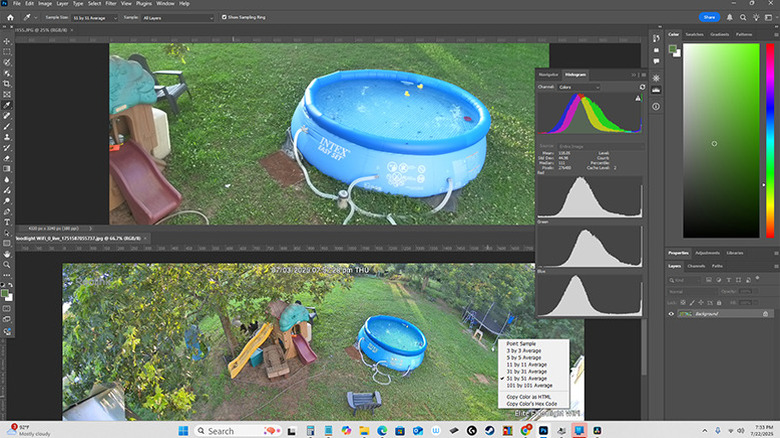
Task: Open the Windows taskbar Search box
Action: click(220, 430)
